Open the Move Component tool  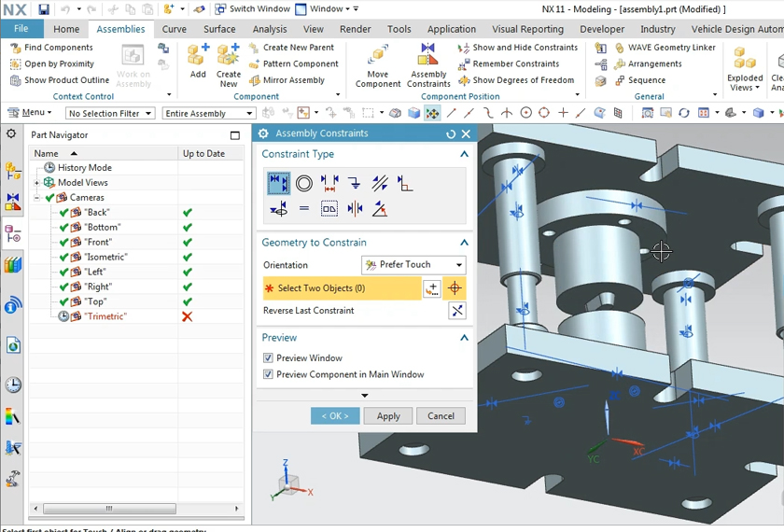point(378,55)
